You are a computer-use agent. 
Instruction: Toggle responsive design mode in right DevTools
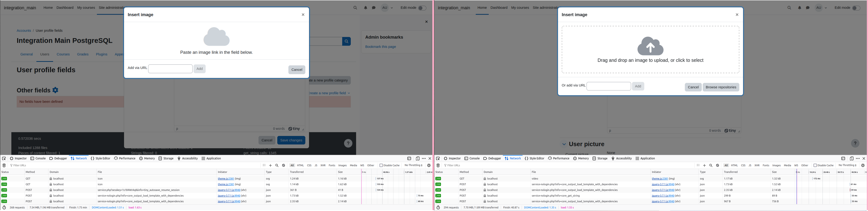pyautogui.click(x=852, y=159)
